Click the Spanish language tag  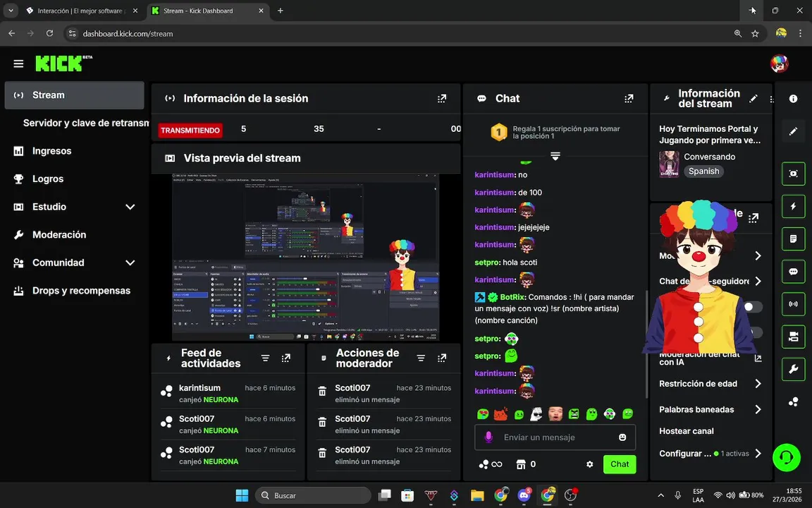(703, 171)
